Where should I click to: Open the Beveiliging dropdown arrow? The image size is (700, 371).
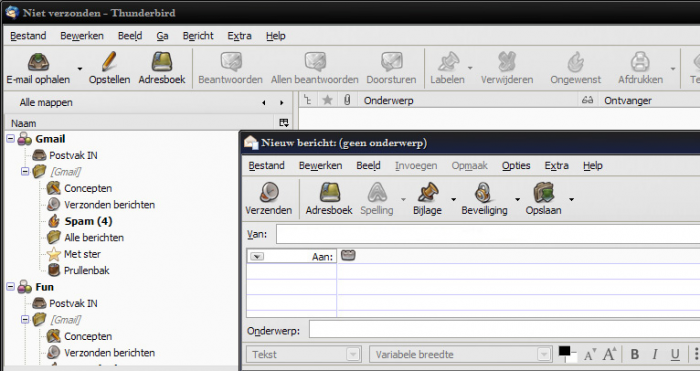coord(517,200)
